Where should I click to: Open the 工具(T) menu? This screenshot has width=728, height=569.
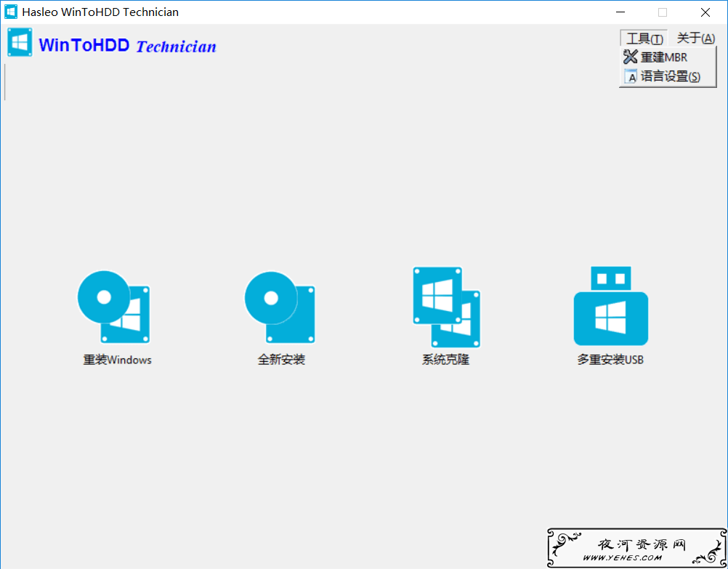(x=644, y=38)
